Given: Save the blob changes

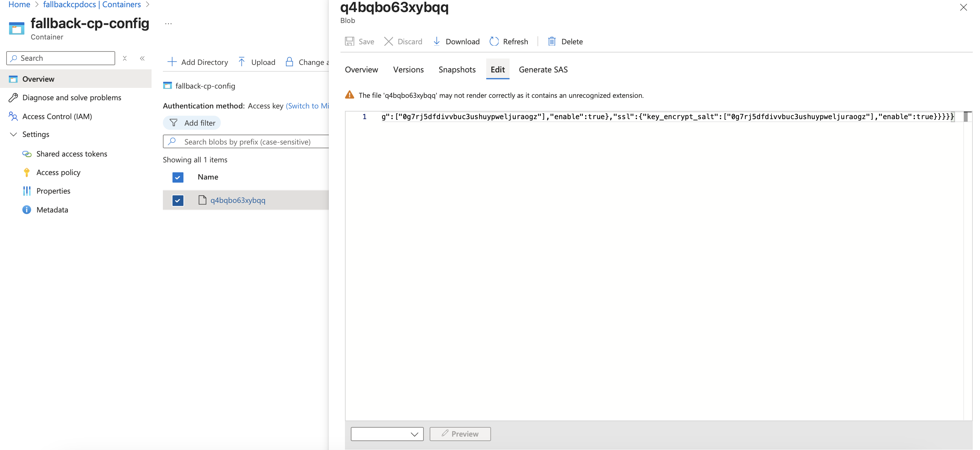Looking at the screenshot, I should 359,42.
